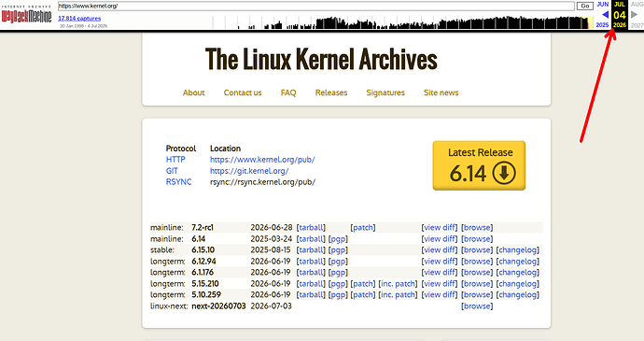Browse the linux-next next-20260703 tree
The image size is (644, 341).
(x=477, y=306)
